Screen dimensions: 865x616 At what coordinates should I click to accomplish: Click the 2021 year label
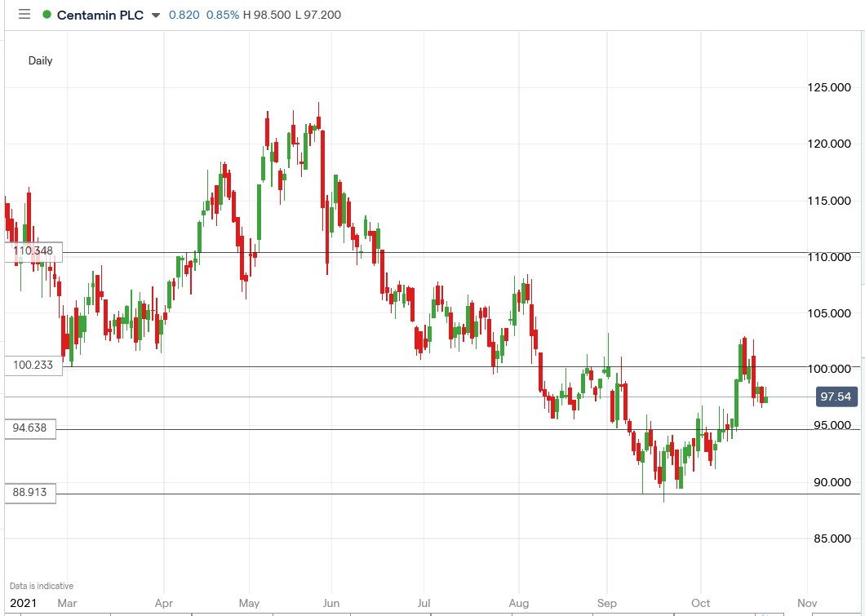coord(22,602)
